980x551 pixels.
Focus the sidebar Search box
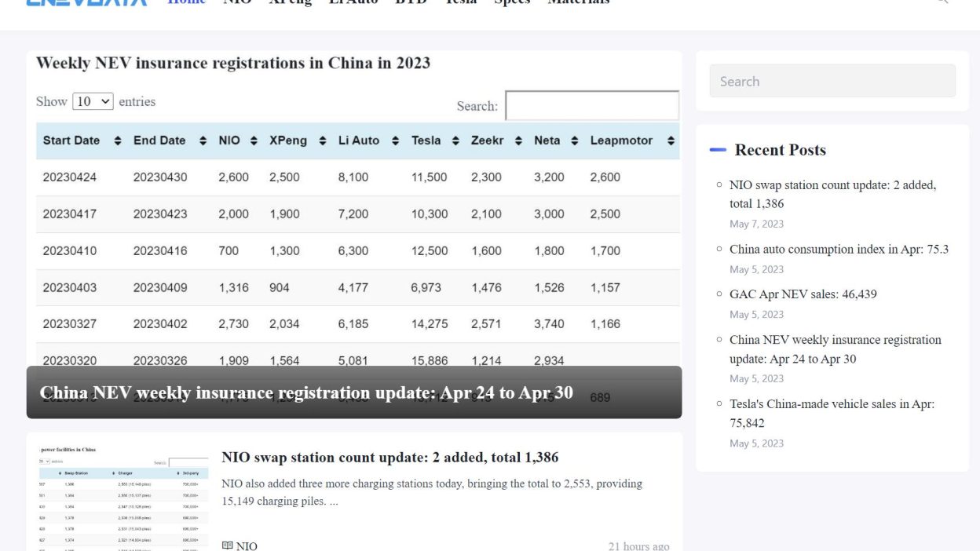832,81
